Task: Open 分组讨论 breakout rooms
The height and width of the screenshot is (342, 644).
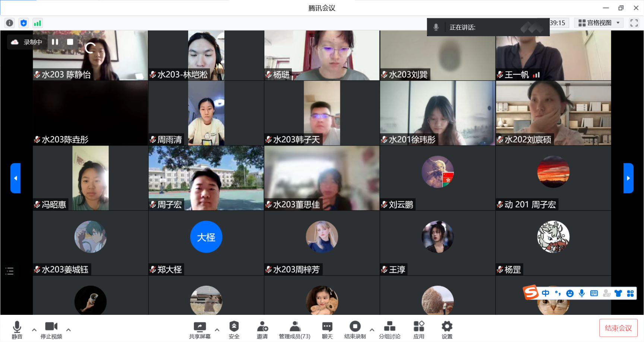Action: coord(389,329)
